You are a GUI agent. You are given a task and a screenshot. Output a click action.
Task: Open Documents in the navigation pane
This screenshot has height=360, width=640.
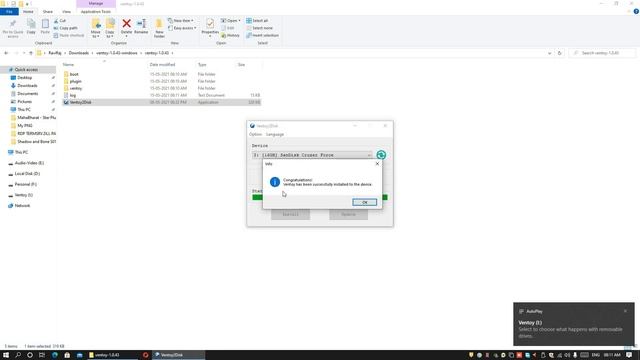(x=27, y=93)
